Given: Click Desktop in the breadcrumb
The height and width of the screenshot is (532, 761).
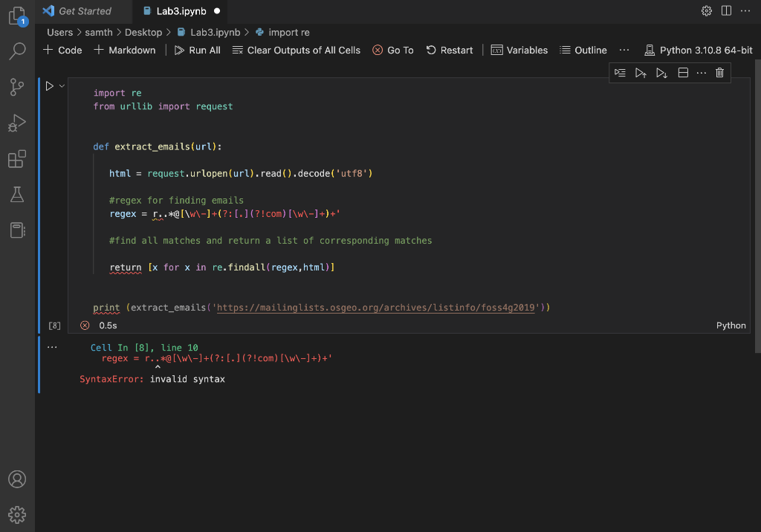Looking at the screenshot, I should [143, 32].
